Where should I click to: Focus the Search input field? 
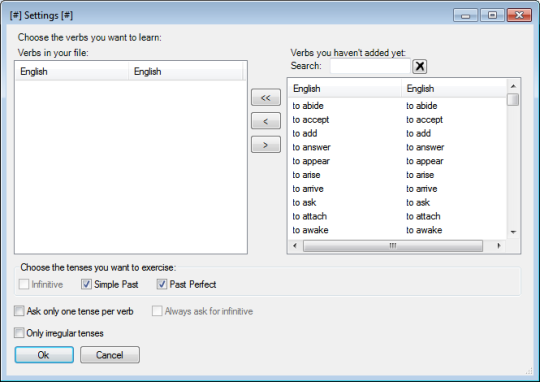tap(370, 66)
